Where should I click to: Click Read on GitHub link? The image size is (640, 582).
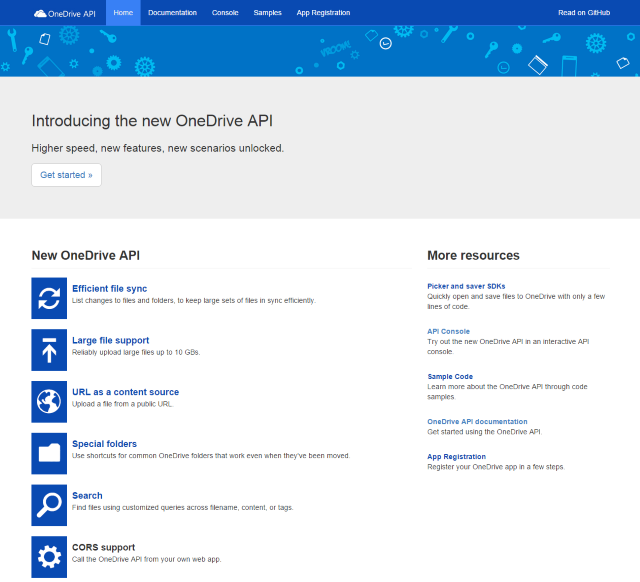click(x=584, y=13)
